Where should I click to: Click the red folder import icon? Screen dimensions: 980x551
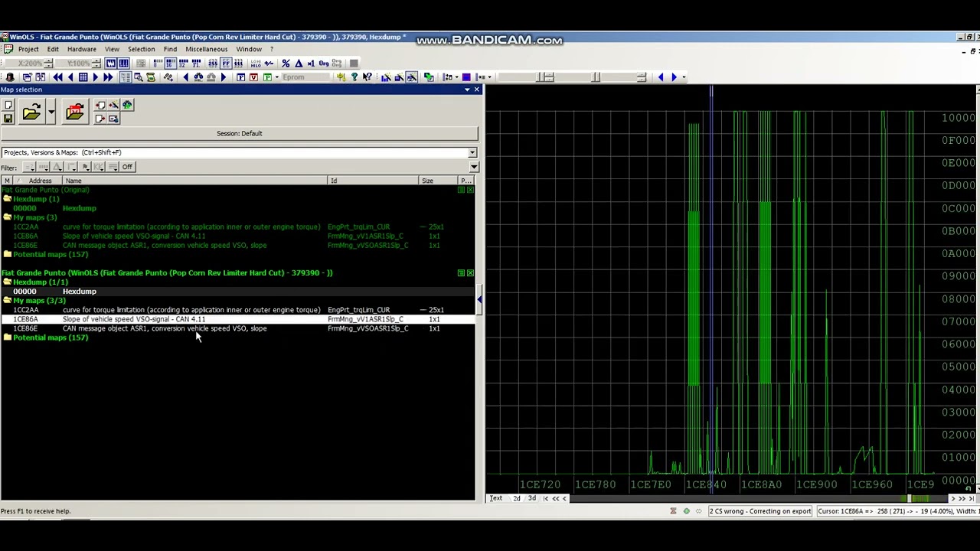74,113
